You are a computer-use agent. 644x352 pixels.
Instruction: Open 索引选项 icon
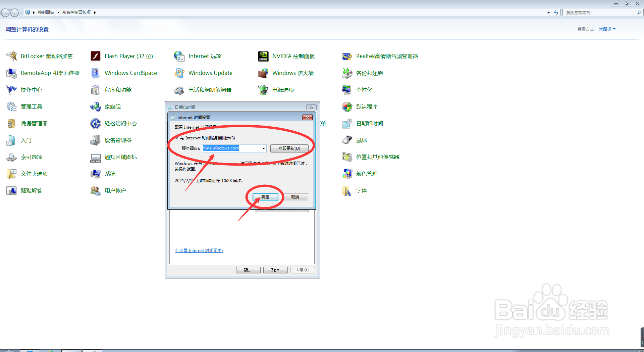(12, 157)
